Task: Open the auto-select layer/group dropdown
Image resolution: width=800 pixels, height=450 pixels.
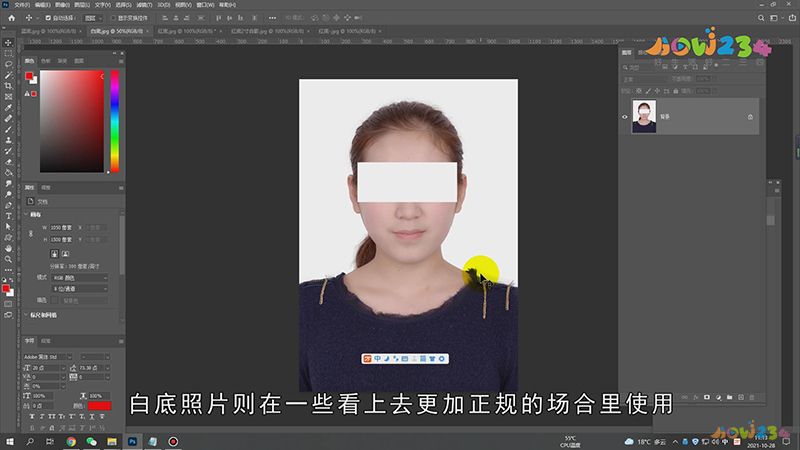Action: pos(93,18)
